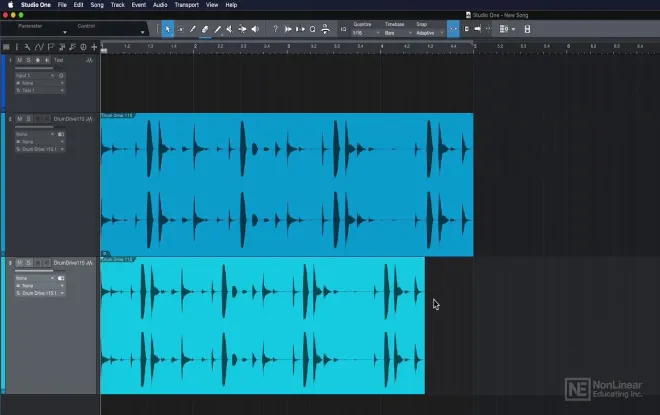Open the Timebase Bars dropdown
This screenshot has width=660, height=415.
(398, 33)
